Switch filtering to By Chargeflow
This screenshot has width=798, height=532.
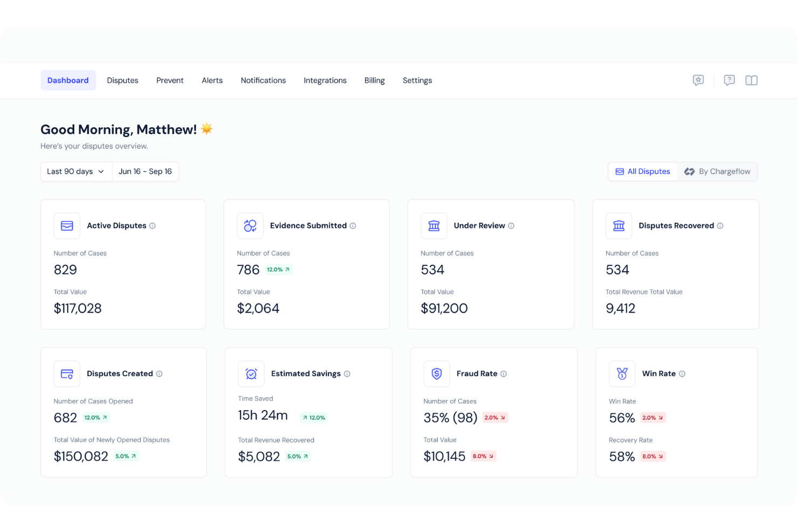point(718,171)
